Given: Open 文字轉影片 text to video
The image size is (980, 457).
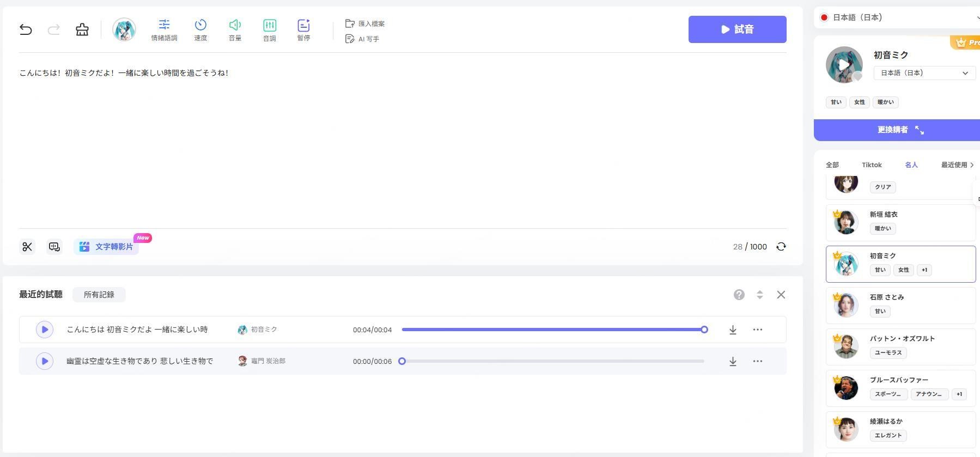Looking at the screenshot, I should coord(106,247).
